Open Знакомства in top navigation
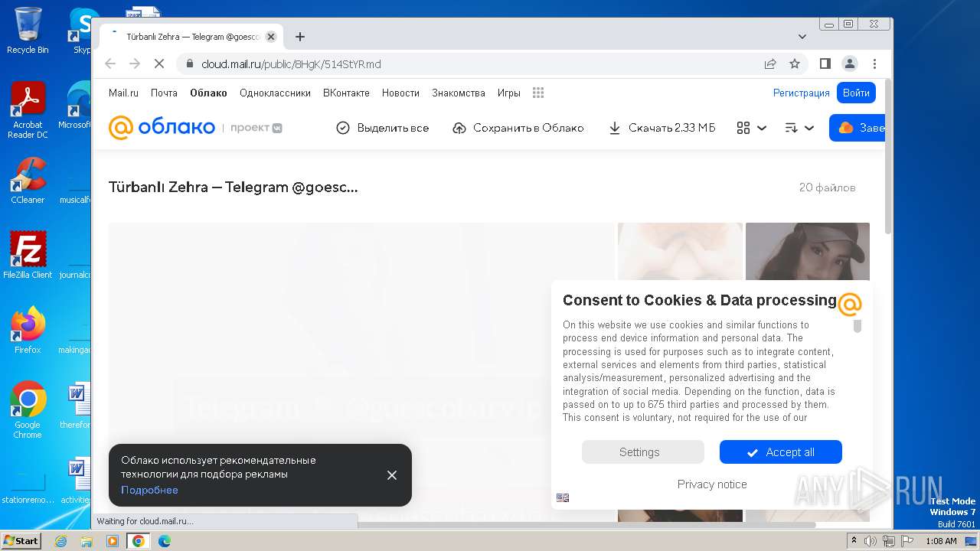This screenshot has width=980, height=551. [x=459, y=93]
